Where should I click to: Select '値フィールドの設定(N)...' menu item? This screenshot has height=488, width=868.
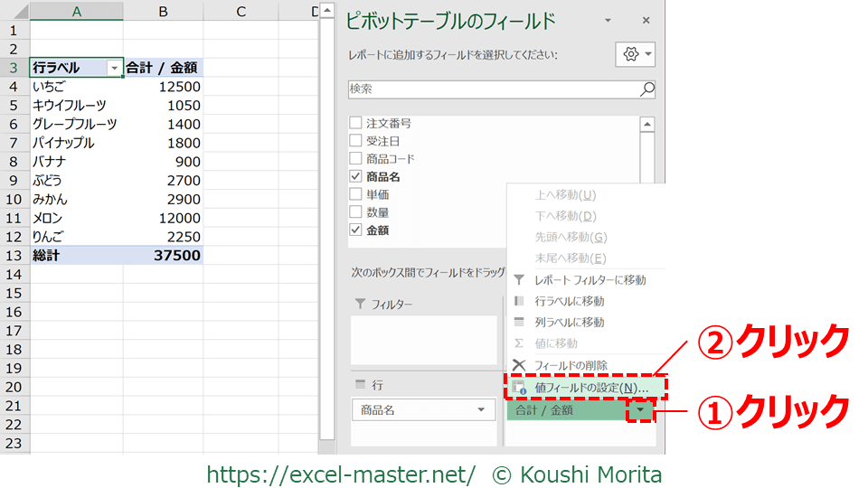(590, 388)
